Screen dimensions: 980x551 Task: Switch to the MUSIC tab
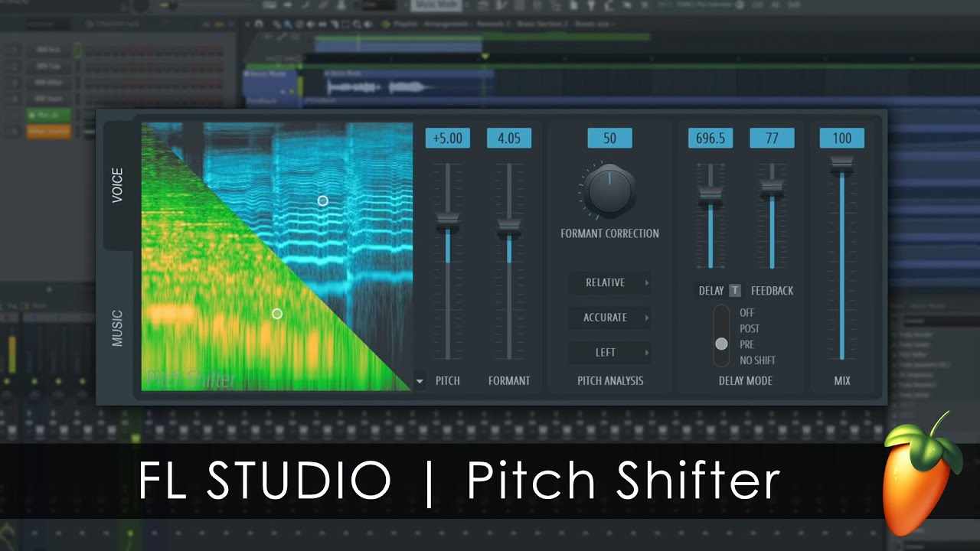(x=118, y=328)
